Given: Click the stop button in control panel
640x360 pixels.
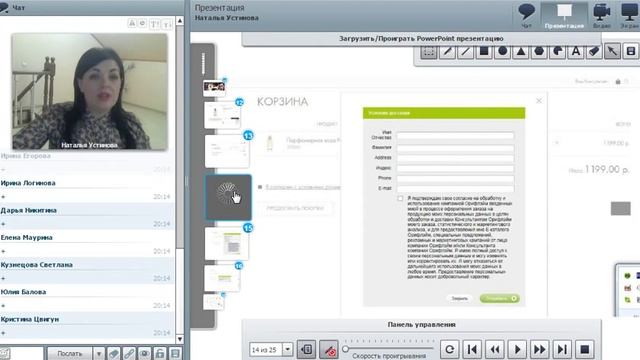Looking at the screenshot, I should (x=584, y=349).
